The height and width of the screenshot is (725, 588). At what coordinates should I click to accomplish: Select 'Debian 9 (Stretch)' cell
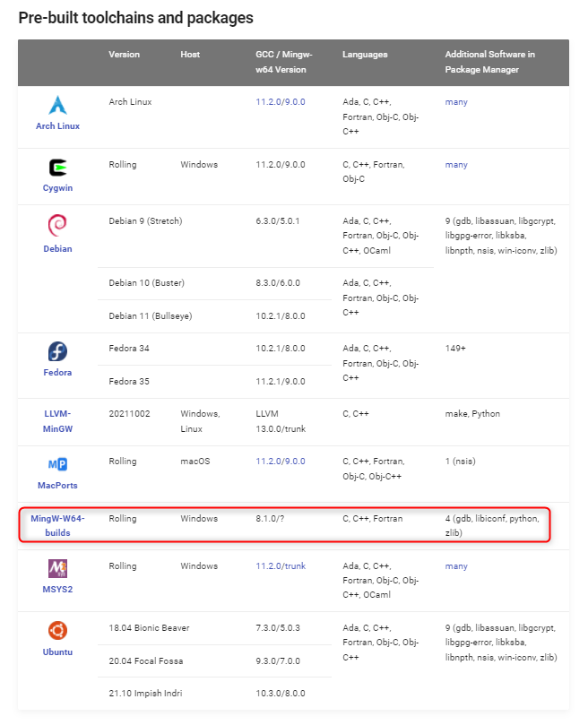[145, 221]
